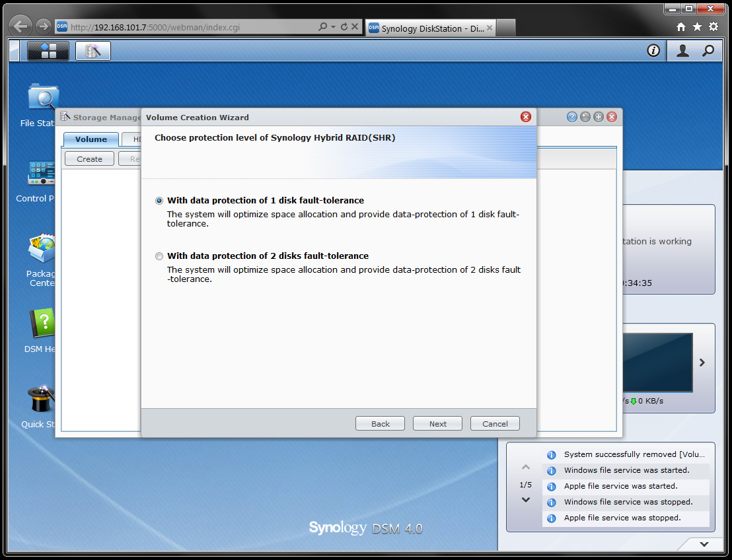Open browser favorites star icon

[697, 26]
